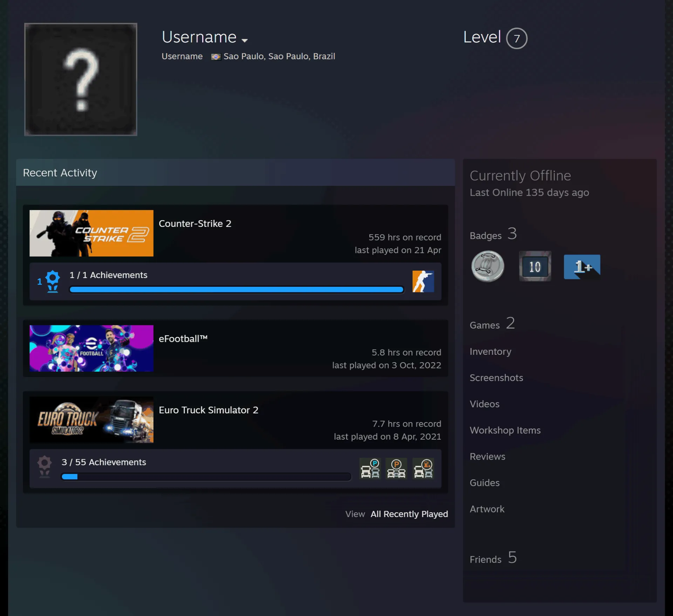Open All Recently Played link
This screenshot has width=673, height=616.
(x=409, y=514)
